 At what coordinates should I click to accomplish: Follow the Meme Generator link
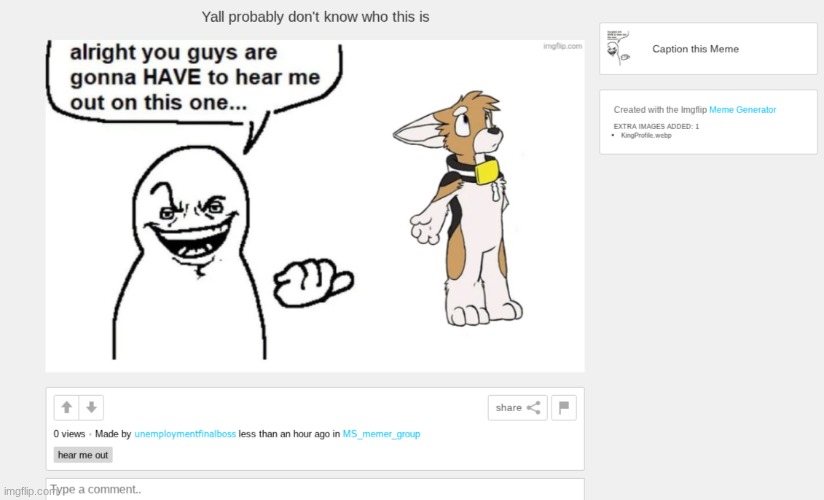[743, 110]
